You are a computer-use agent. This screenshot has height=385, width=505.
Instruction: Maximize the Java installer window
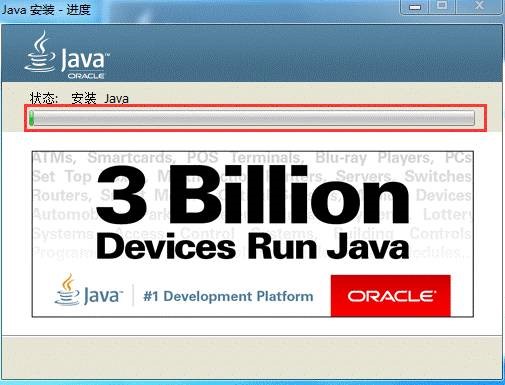coord(442,6)
